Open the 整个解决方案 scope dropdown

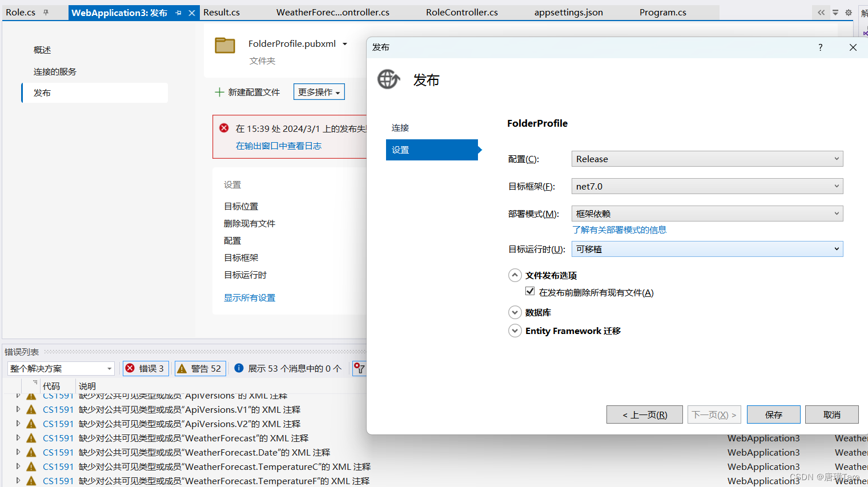tap(60, 368)
